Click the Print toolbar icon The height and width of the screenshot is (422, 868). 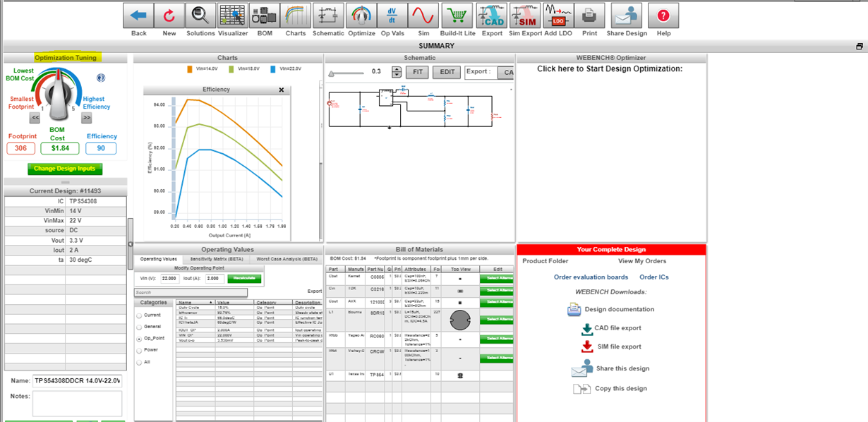click(589, 16)
